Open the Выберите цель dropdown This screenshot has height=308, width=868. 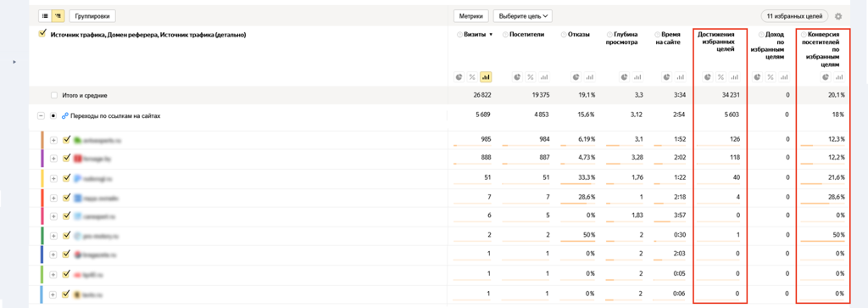522,16
